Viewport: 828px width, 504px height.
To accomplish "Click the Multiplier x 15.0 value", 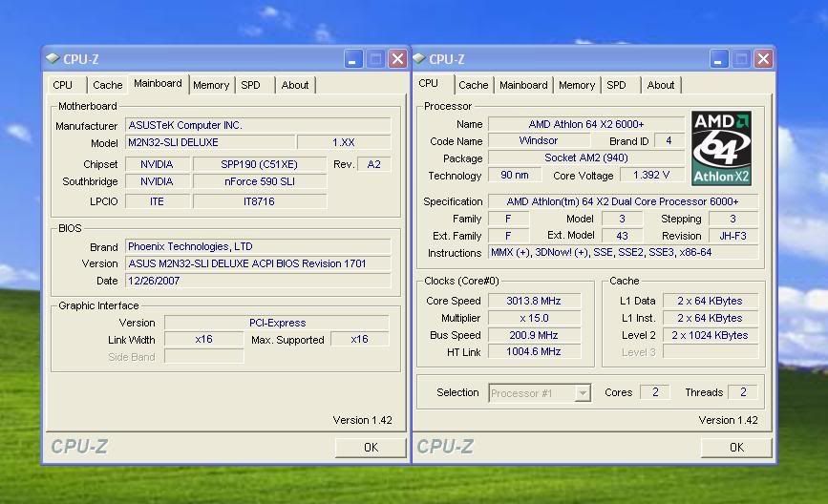I will click(x=534, y=318).
